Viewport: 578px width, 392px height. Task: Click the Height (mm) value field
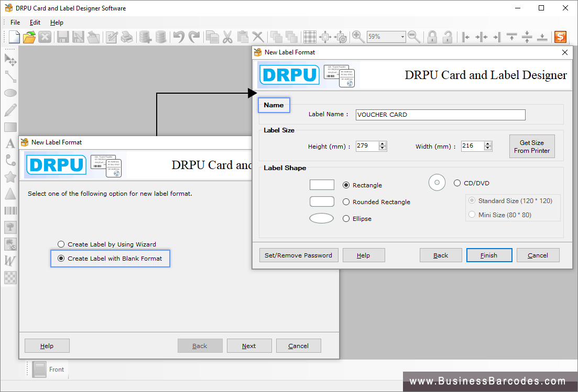pyautogui.click(x=367, y=146)
